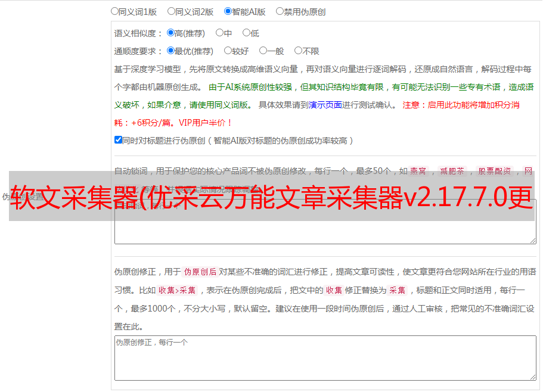Set 通顺度要求 to 不限
This screenshot has width=543, height=392.
(298, 51)
